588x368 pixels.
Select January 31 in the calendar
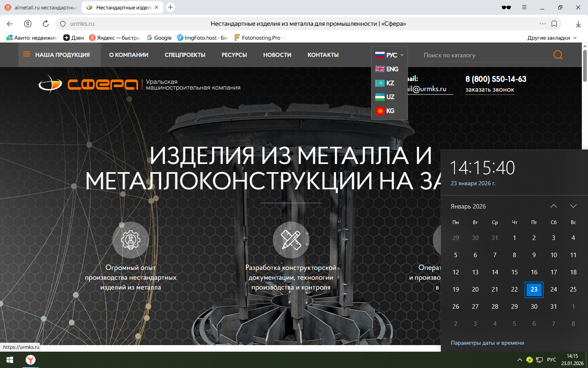click(x=554, y=307)
